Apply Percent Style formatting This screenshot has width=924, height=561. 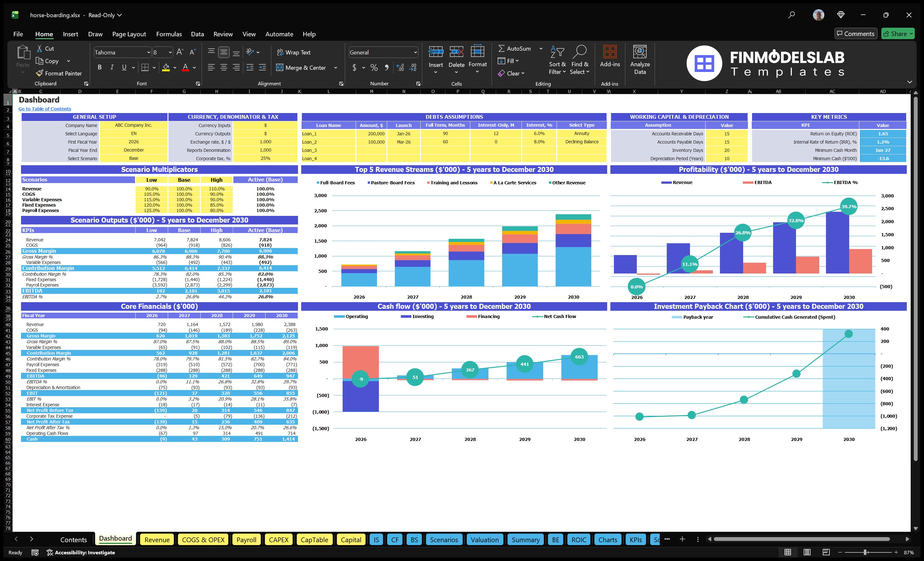(373, 68)
